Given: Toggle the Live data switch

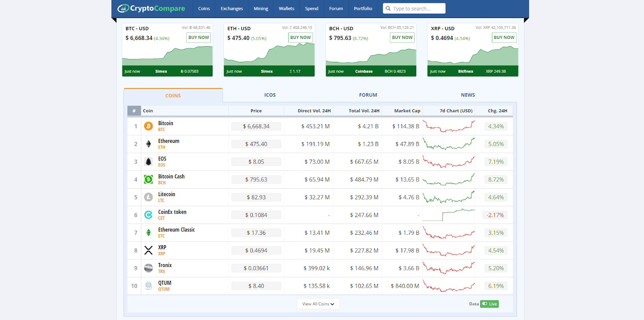Looking at the screenshot, I should (x=489, y=304).
